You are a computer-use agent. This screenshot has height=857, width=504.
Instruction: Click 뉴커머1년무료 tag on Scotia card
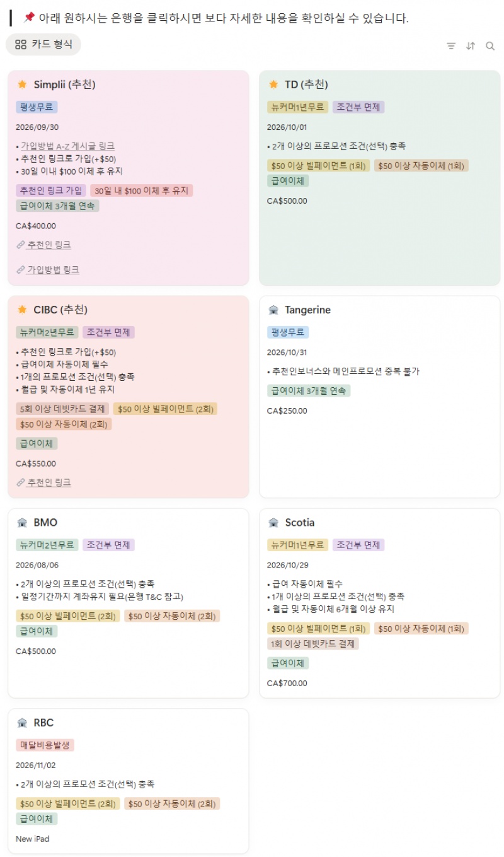pos(297,545)
